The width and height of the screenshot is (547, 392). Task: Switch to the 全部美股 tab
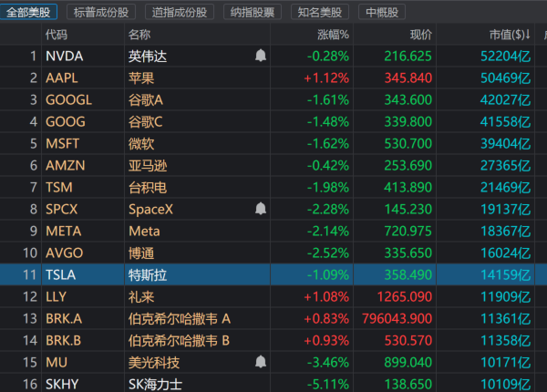click(28, 12)
